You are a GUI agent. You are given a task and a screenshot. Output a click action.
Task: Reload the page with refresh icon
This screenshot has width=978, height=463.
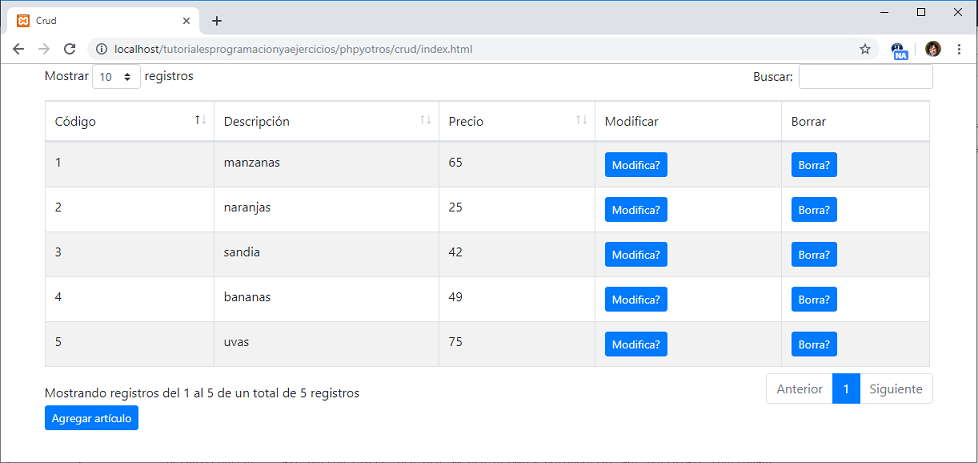click(70, 49)
